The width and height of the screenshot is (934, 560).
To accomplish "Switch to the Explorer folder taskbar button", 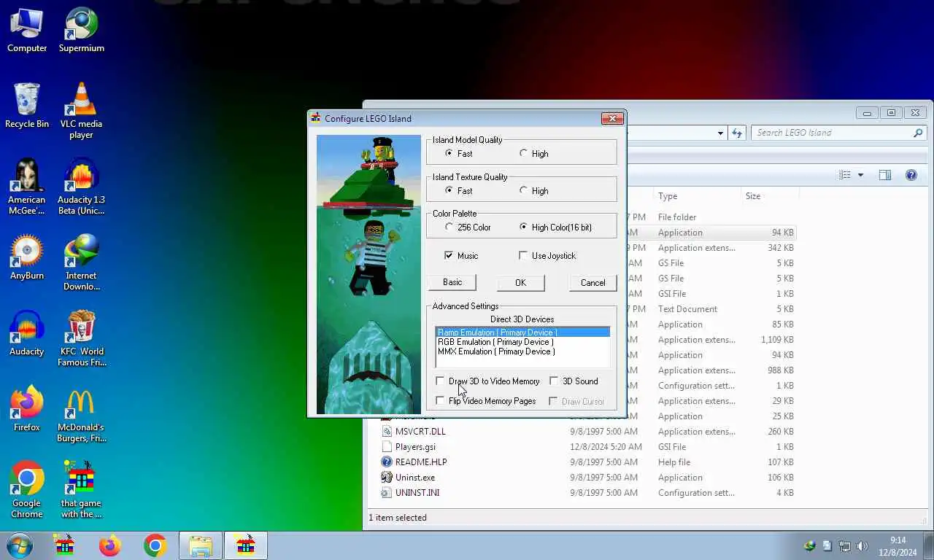I will pyautogui.click(x=201, y=545).
